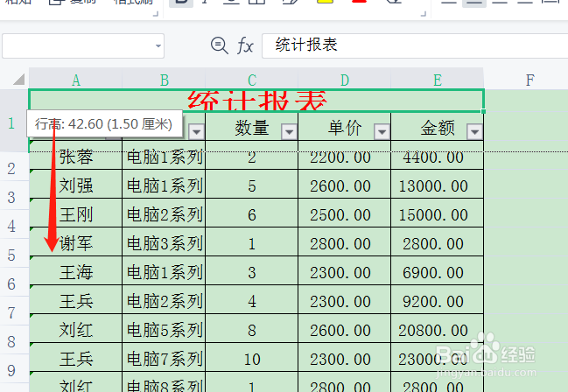Select the amount cell 9200.00

438,301
